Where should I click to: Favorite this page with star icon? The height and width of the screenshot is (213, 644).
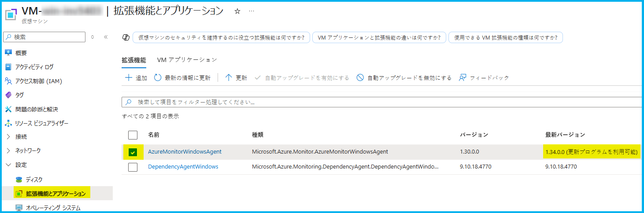coord(237,11)
